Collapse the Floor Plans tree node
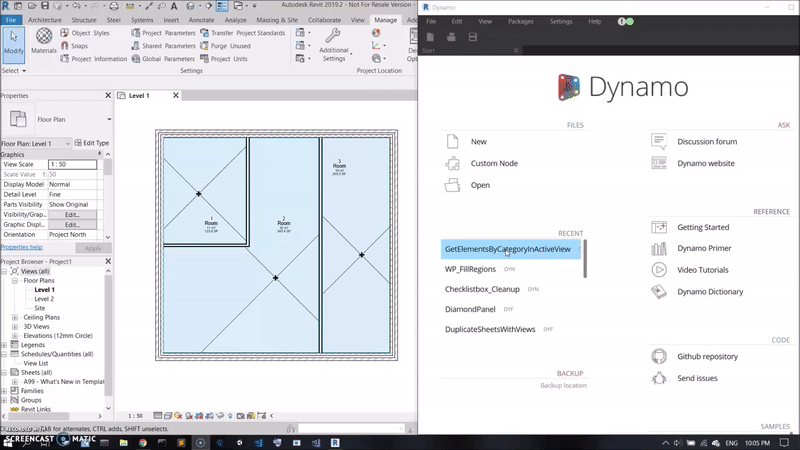 (x=15, y=281)
